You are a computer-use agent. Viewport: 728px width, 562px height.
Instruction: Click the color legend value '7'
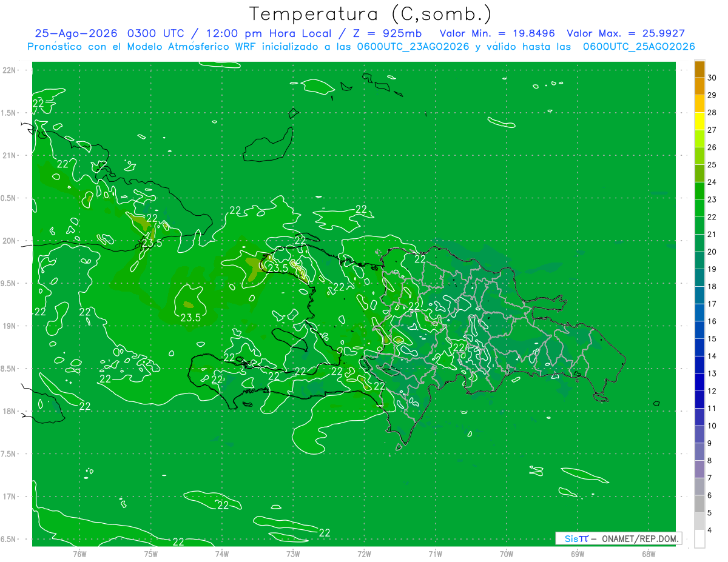coord(710,478)
